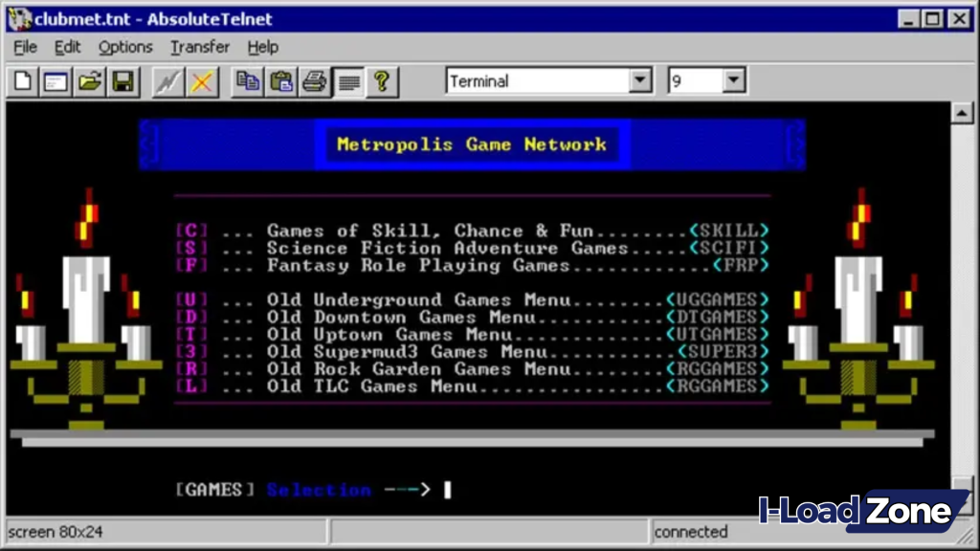Image resolution: width=980 pixels, height=551 pixels.
Task: Open a saved session file
Action: pyautogui.click(x=89, y=81)
